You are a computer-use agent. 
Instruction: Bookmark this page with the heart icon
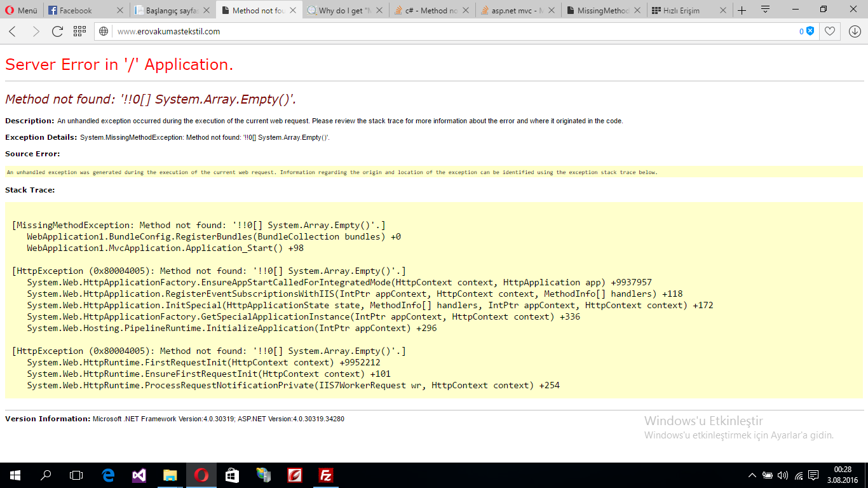[830, 31]
